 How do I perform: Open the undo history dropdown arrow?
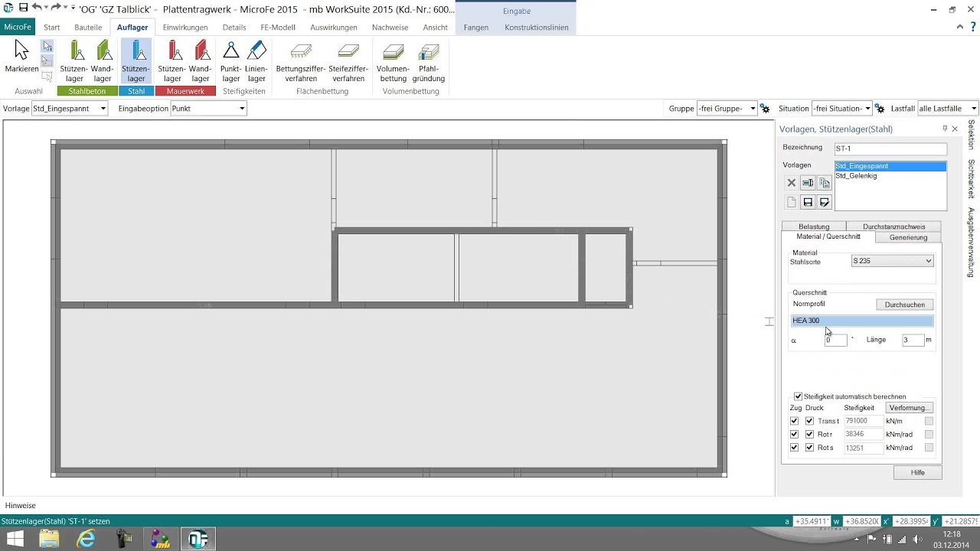point(44,8)
